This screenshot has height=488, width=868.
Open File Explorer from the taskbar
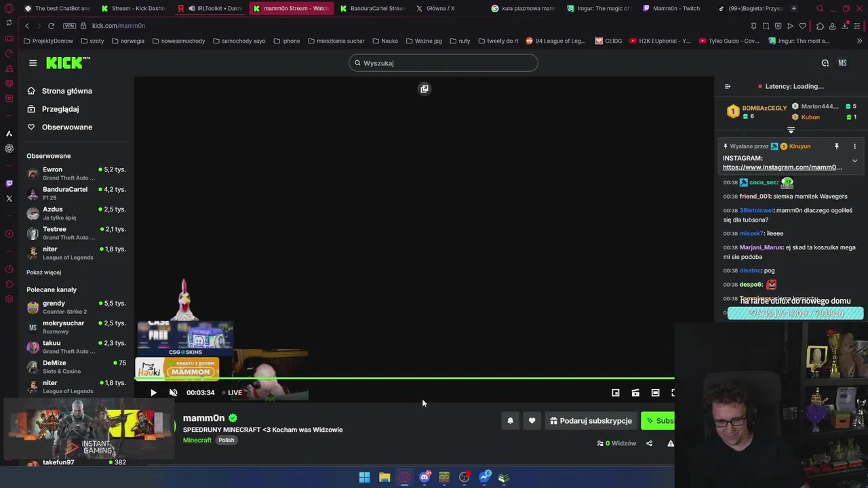point(384,477)
